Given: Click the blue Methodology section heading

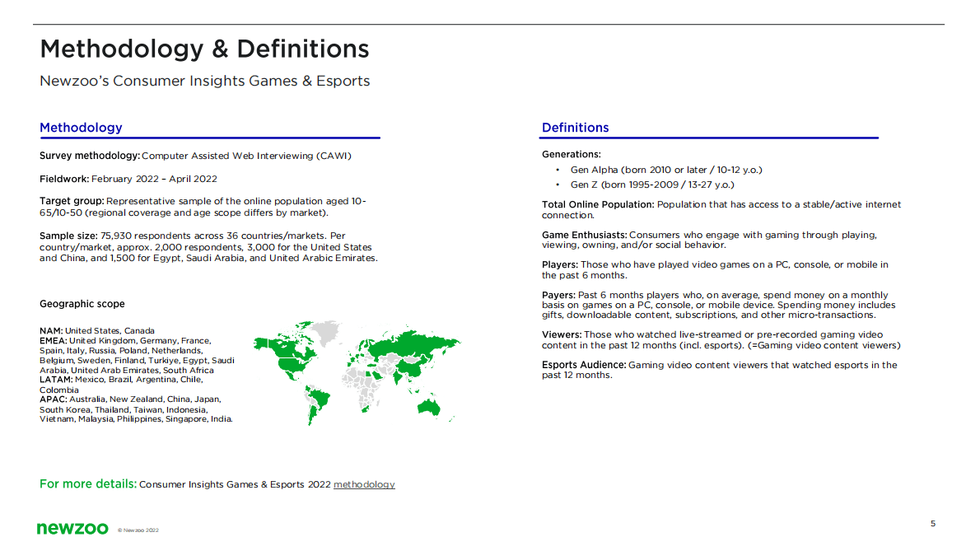Looking at the screenshot, I should point(81,128).
